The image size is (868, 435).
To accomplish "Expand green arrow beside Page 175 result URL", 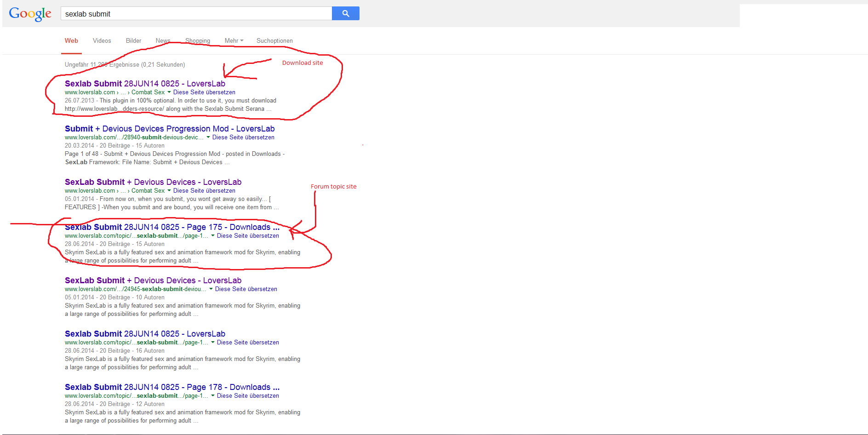I will [x=212, y=236].
